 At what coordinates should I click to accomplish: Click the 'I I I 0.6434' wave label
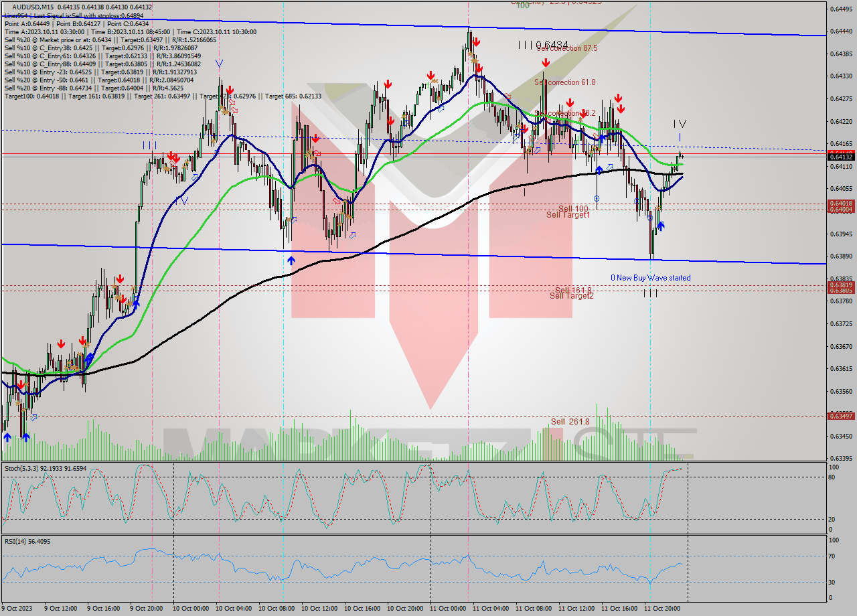coord(543,44)
